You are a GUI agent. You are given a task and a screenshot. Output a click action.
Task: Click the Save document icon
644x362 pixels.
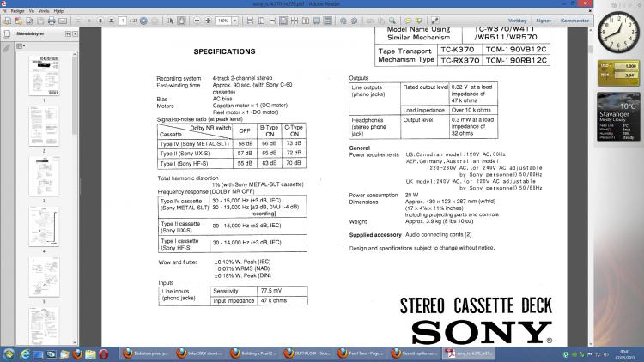(40, 21)
